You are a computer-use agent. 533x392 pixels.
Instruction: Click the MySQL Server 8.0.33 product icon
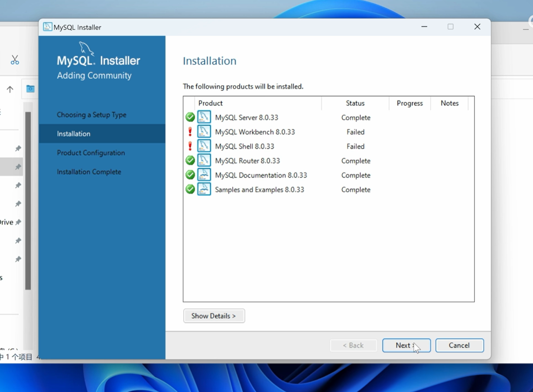coord(204,117)
